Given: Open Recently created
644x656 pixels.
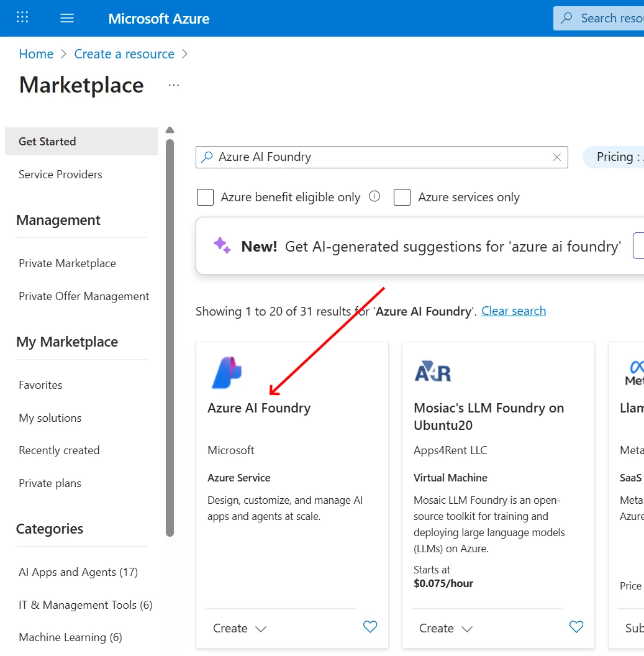Looking at the screenshot, I should (x=59, y=450).
